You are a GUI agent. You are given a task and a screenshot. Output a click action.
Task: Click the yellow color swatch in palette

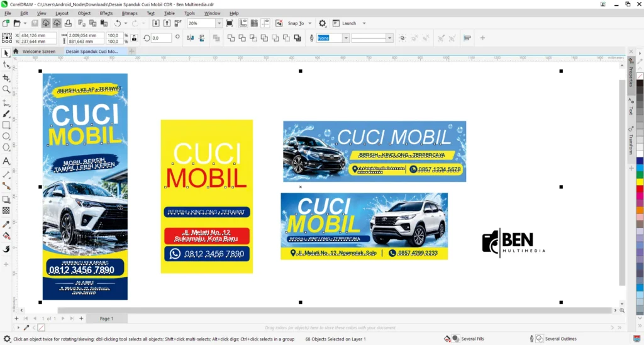[640, 181]
